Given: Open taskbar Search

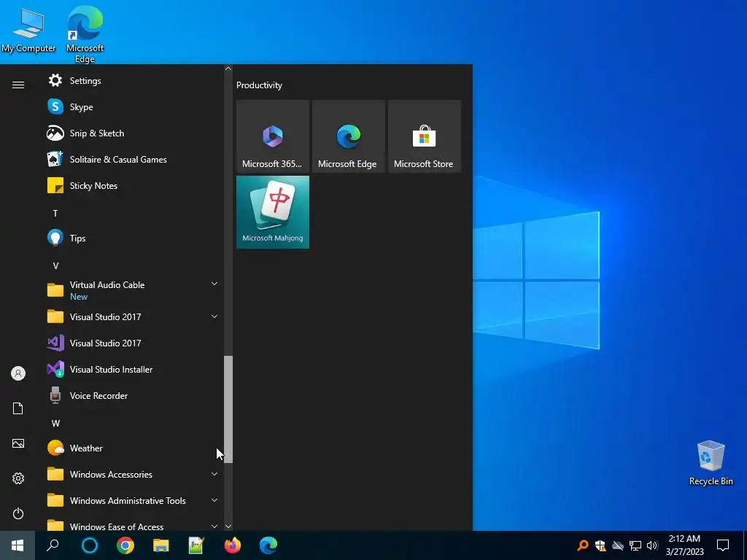Looking at the screenshot, I should (53, 545).
